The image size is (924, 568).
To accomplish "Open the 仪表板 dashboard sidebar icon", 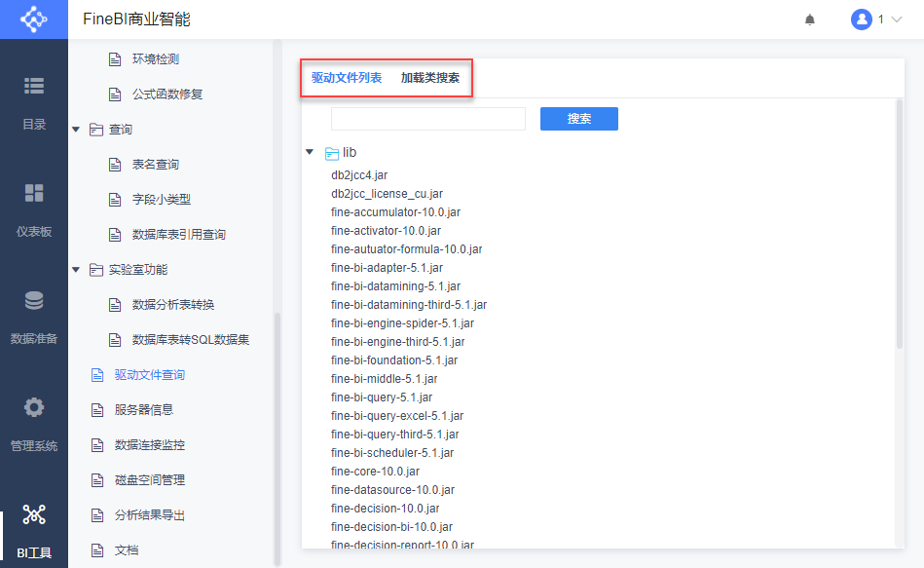I will (x=33, y=193).
